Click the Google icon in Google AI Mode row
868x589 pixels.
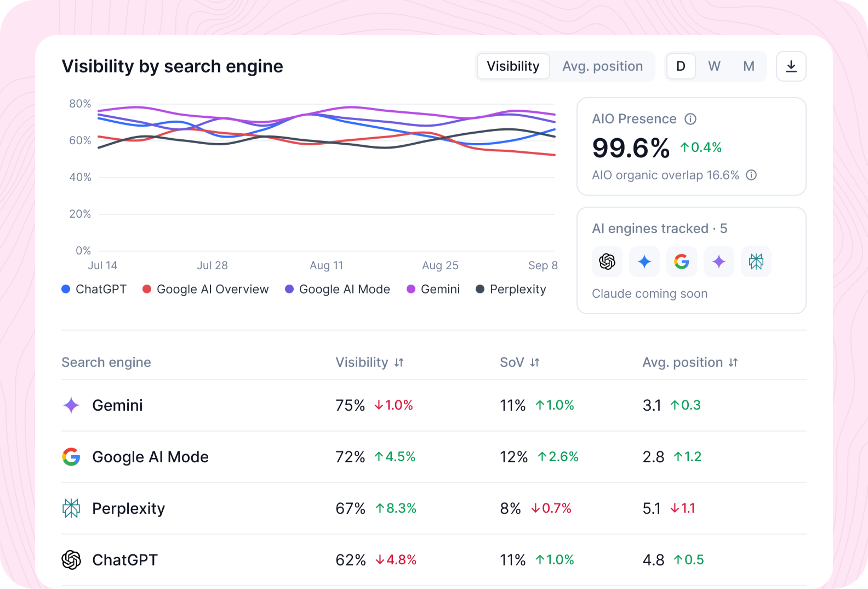[71, 457]
